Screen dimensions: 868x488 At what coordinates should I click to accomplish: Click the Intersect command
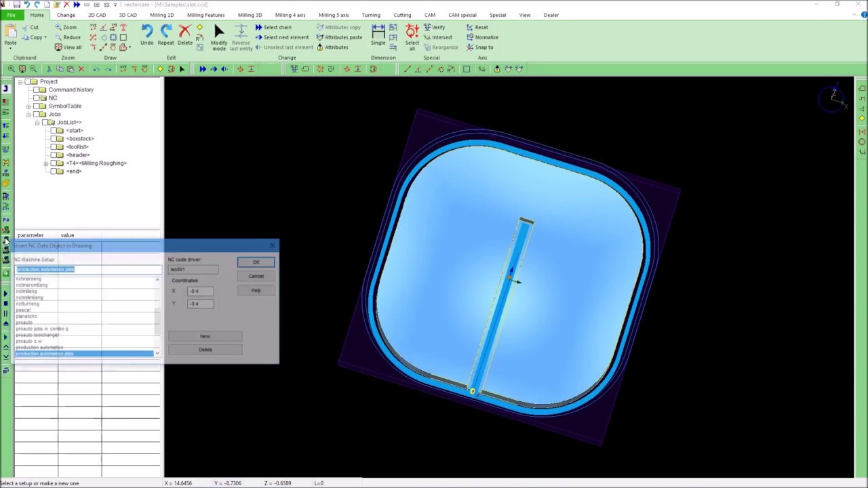click(437, 37)
